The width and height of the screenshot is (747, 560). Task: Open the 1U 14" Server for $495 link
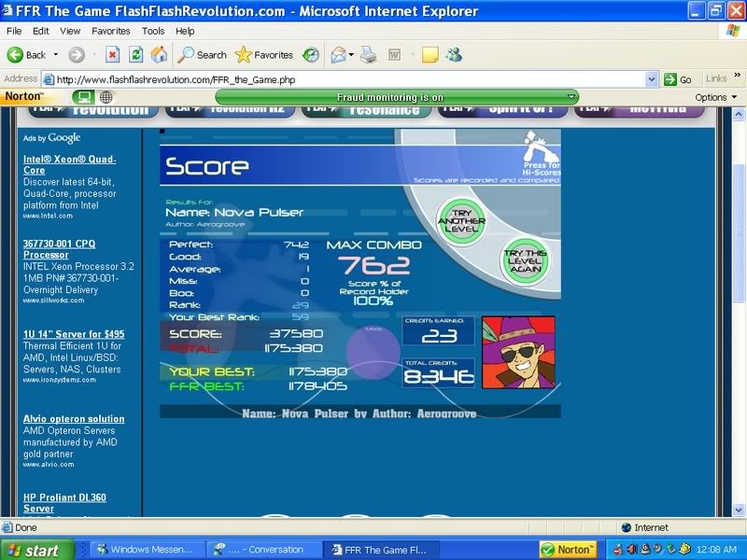pyautogui.click(x=74, y=334)
